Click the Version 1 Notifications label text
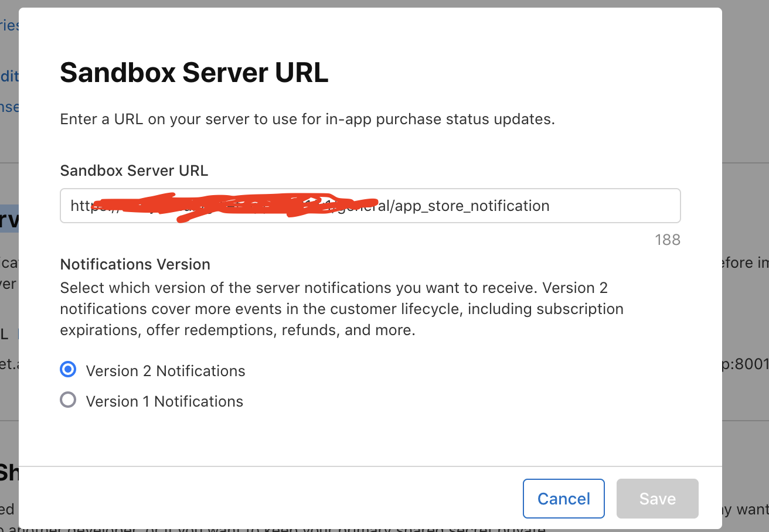Viewport: 769px width, 532px height. (x=164, y=401)
